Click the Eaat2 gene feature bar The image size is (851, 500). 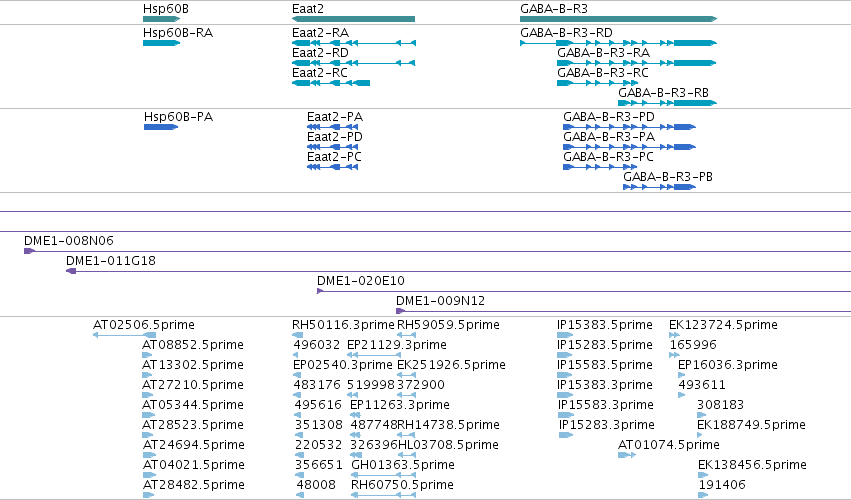[x=353, y=19]
